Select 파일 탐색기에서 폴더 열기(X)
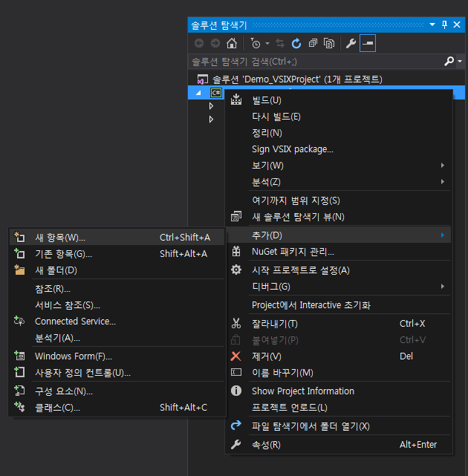The height and width of the screenshot is (476, 468). pos(339,426)
